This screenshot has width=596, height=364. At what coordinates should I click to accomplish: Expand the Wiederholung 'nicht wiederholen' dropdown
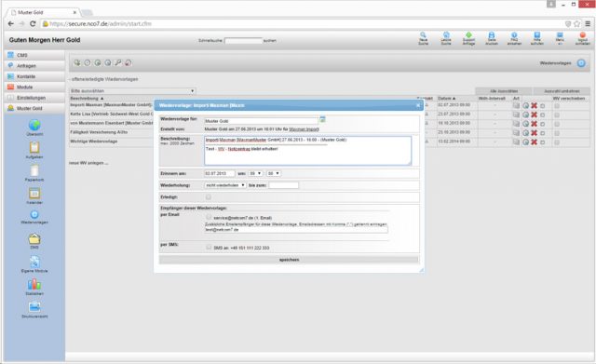225,185
